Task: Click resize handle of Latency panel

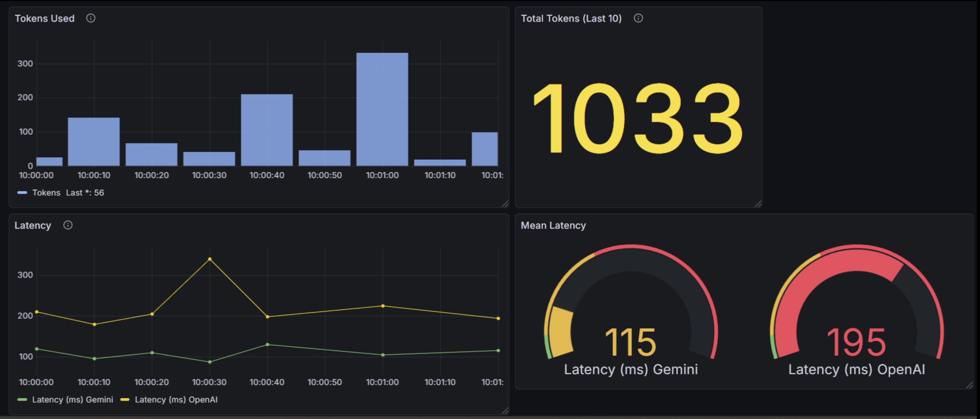Action: tap(505, 411)
